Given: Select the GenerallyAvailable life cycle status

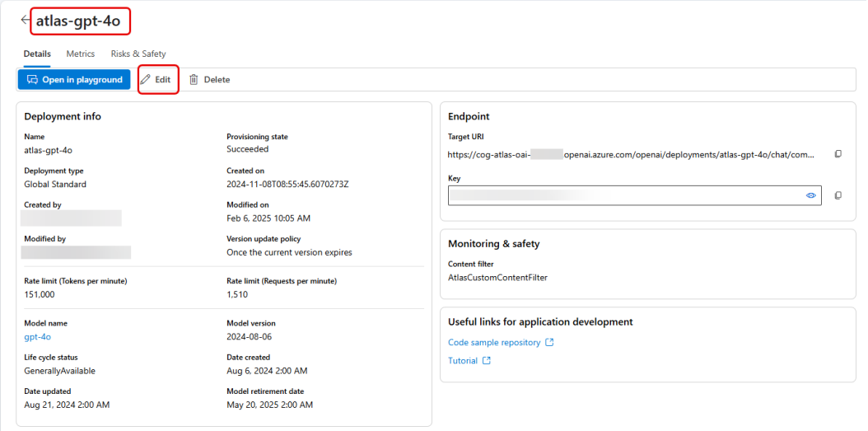Looking at the screenshot, I should click(x=60, y=371).
